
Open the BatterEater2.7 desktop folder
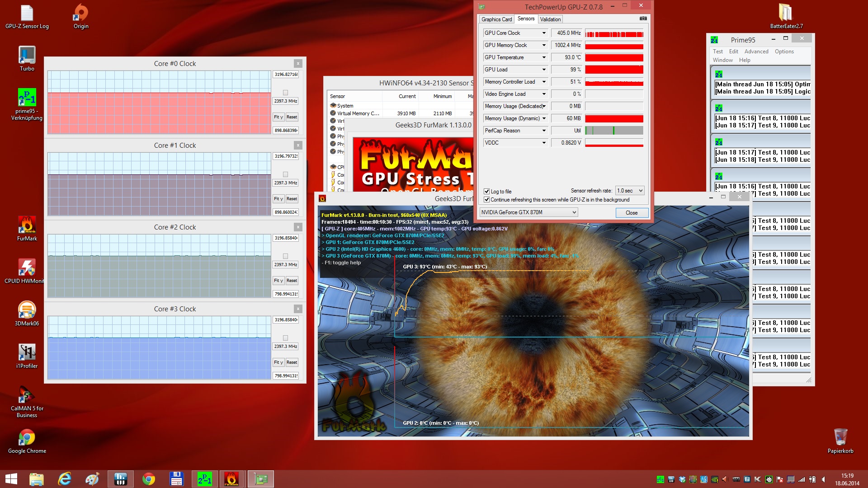pos(786,17)
